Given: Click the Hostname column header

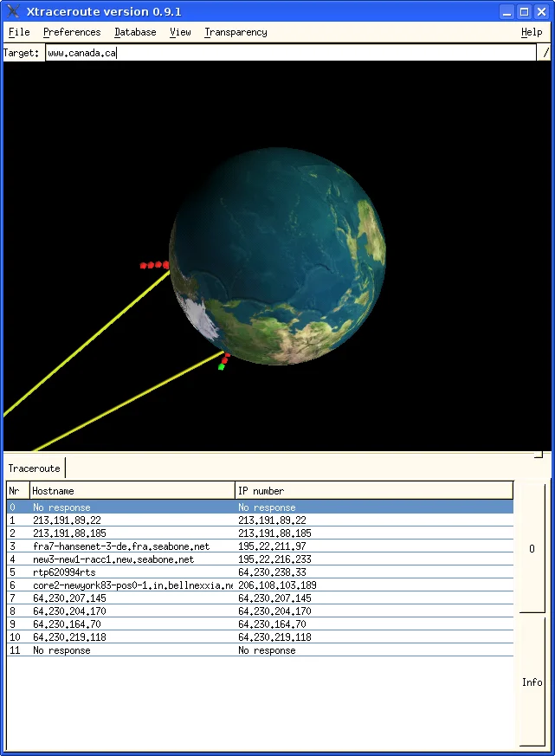Looking at the screenshot, I should [x=132, y=491].
